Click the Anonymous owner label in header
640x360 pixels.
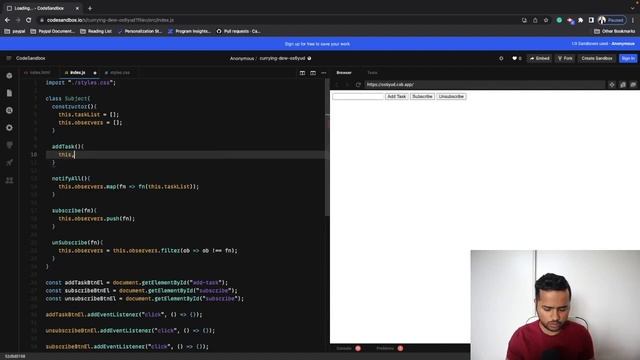242,58
